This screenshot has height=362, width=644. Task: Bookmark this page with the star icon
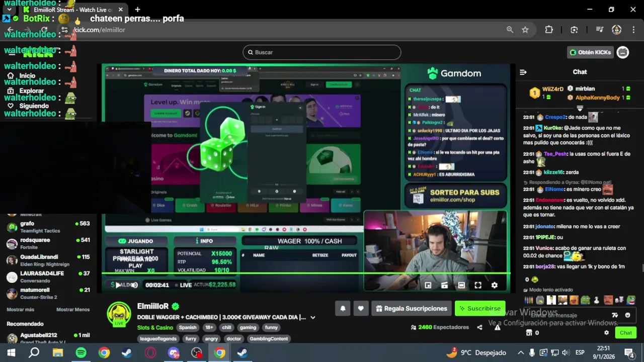click(x=525, y=30)
